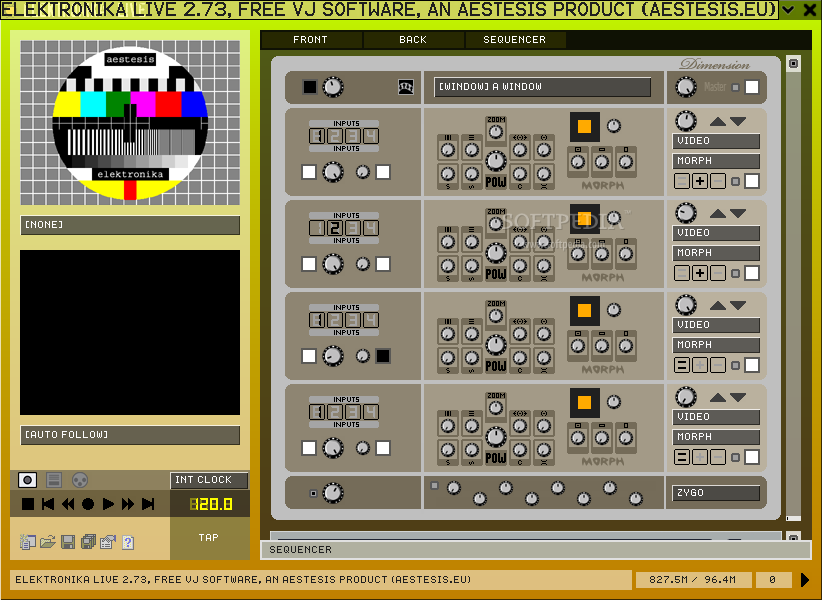The width and height of the screenshot is (822, 600).
Task: Open the INT CLOCK selector
Action: point(209,480)
